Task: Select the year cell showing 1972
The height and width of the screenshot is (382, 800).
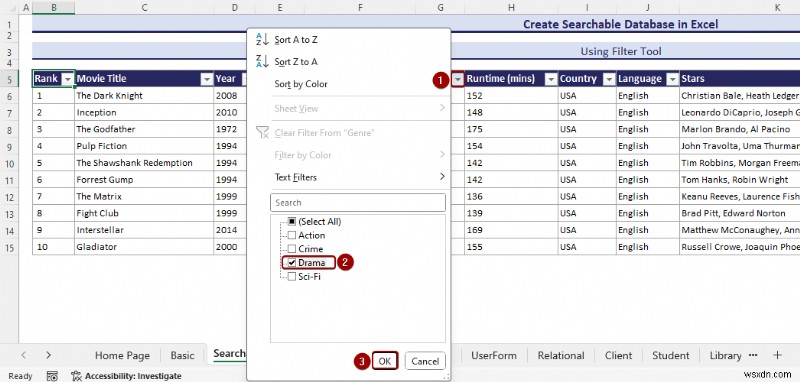Action: coord(230,129)
